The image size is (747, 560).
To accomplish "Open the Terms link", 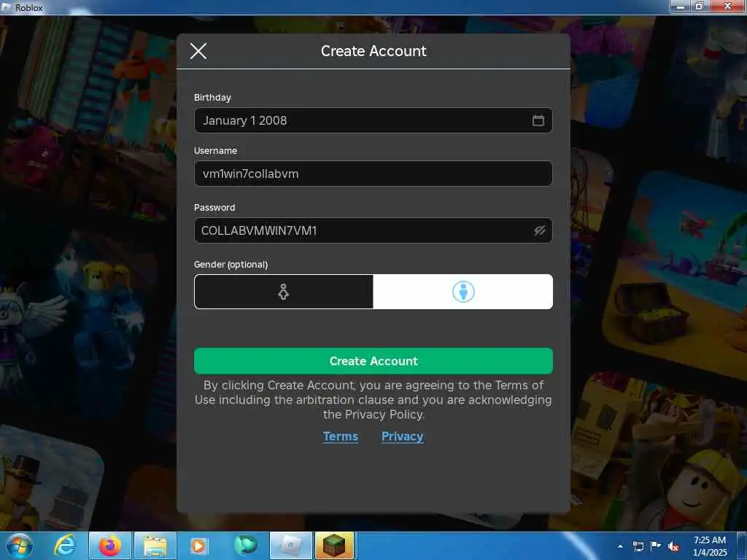I will click(340, 436).
